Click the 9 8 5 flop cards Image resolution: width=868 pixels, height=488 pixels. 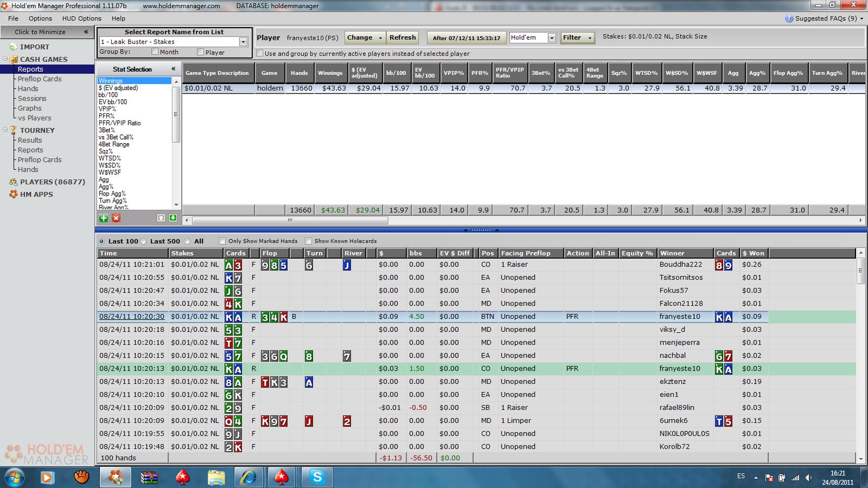coord(274,265)
